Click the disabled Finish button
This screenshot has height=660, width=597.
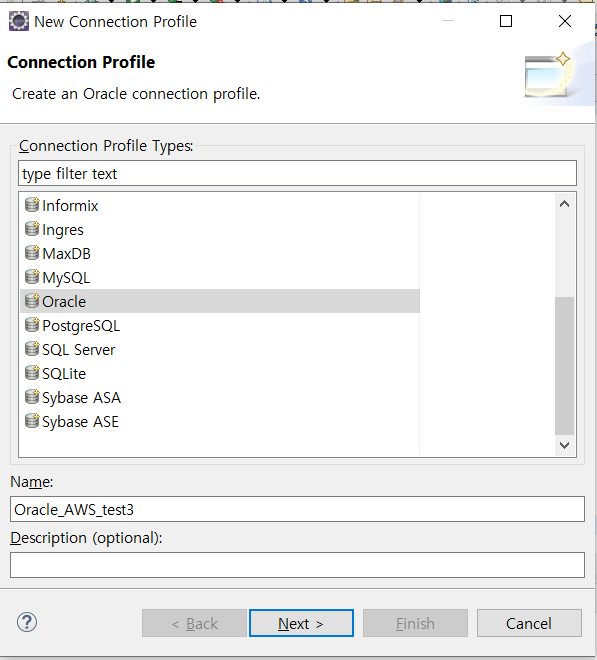tap(415, 623)
